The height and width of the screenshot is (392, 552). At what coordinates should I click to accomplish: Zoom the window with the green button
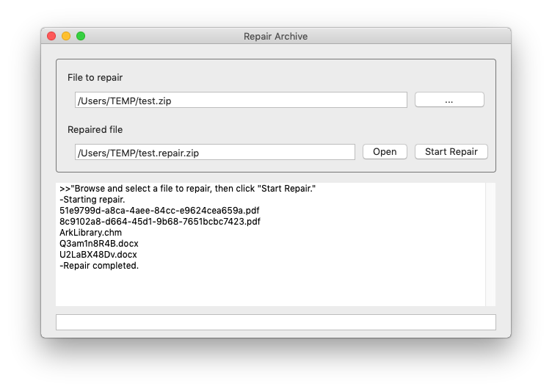(81, 36)
